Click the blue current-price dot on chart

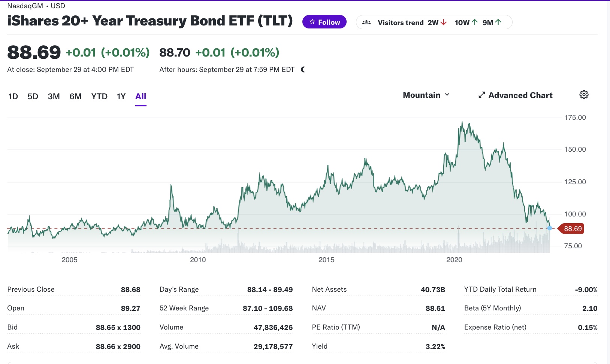click(x=549, y=228)
